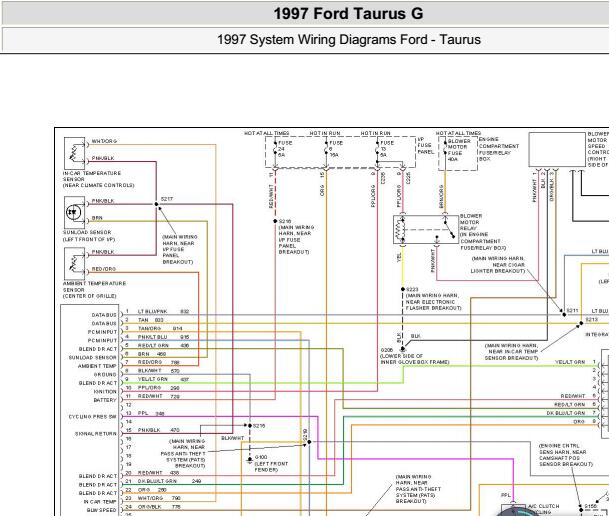Click pin 5 wire 'RED/LT GRN 436'

click(163, 345)
